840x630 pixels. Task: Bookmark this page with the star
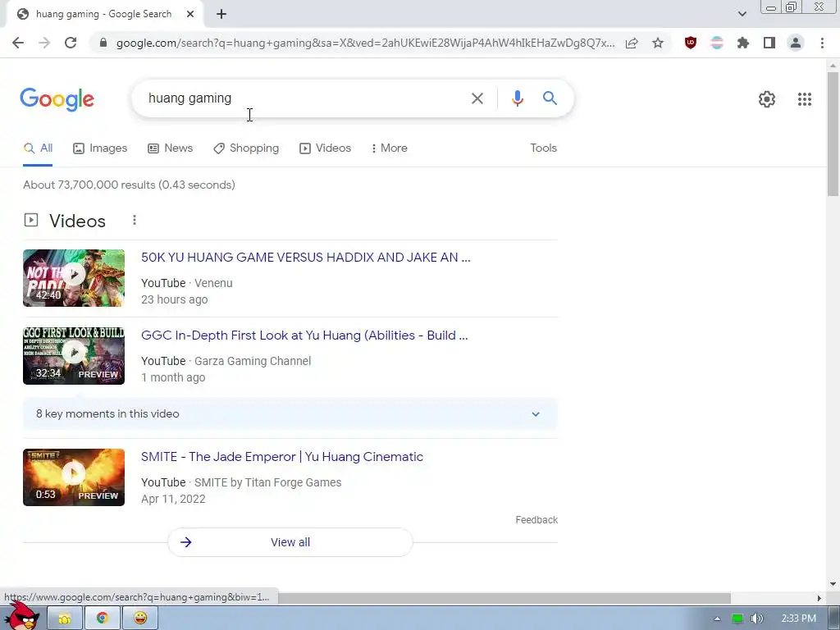[658, 43]
